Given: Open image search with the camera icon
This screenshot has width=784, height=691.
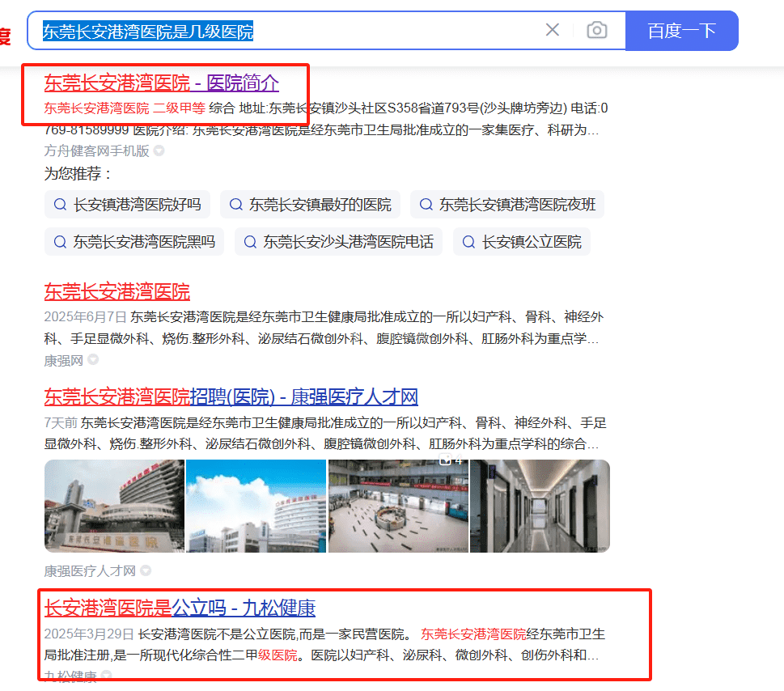Looking at the screenshot, I should click(596, 30).
